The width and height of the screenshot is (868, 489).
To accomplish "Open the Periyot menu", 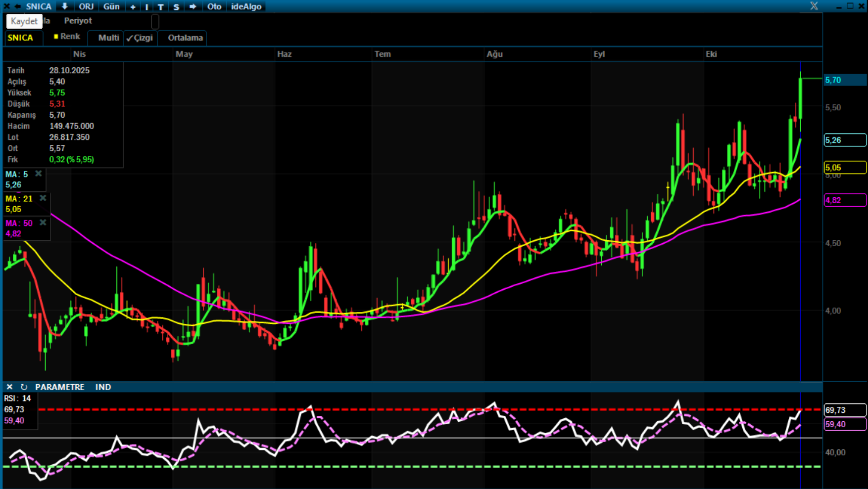I will pyautogui.click(x=78, y=21).
